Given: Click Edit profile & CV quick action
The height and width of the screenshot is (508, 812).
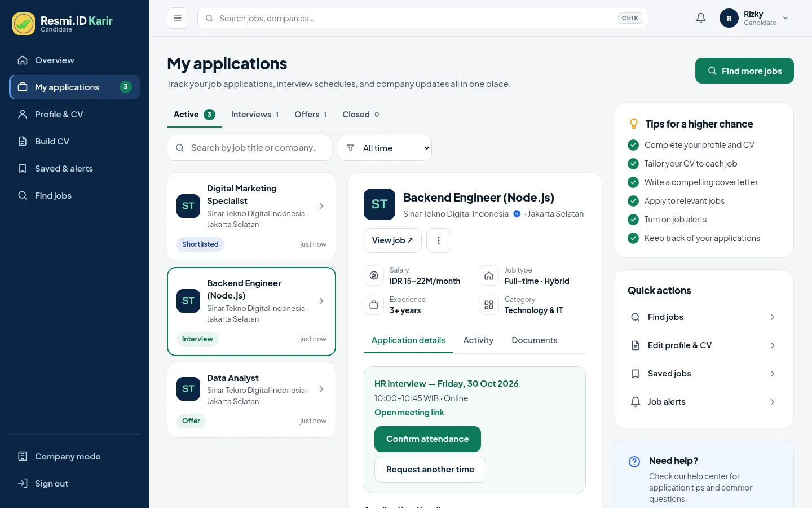Looking at the screenshot, I should pos(704,345).
